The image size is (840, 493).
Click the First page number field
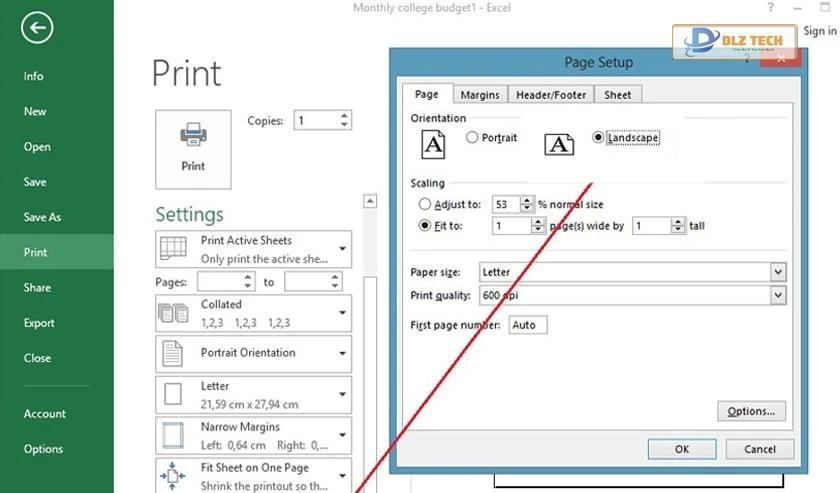click(x=527, y=325)
